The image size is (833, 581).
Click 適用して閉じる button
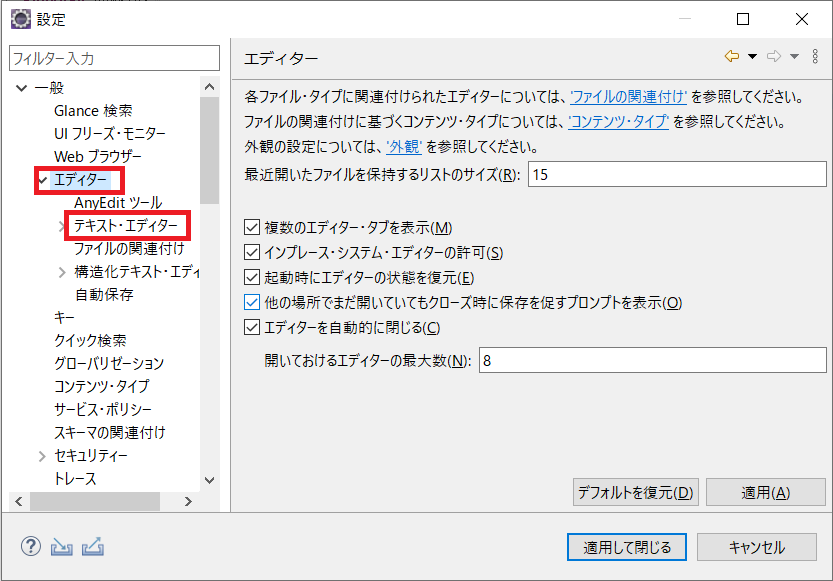pos(627,547)
